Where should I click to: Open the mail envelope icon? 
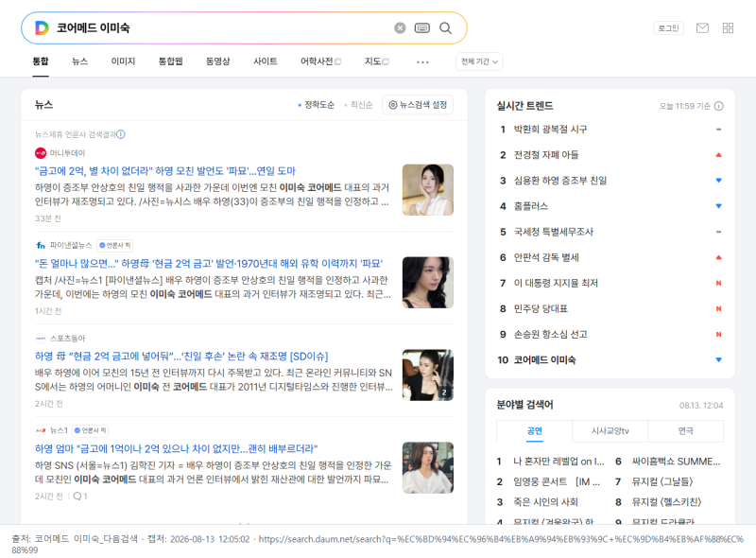tap(702, 28)
